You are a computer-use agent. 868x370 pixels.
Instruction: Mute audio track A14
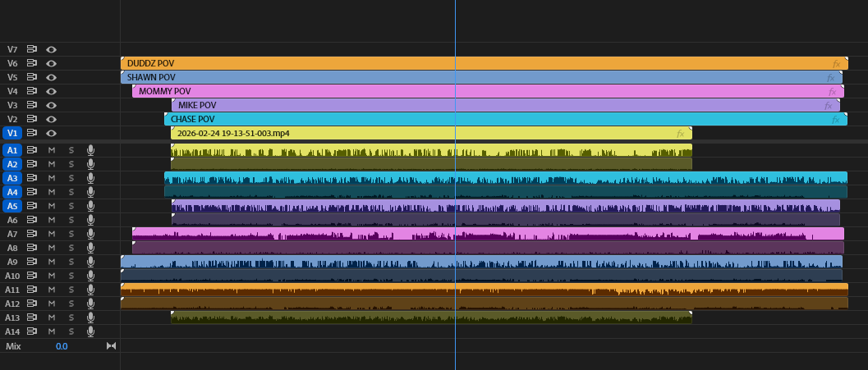point(52,331)
